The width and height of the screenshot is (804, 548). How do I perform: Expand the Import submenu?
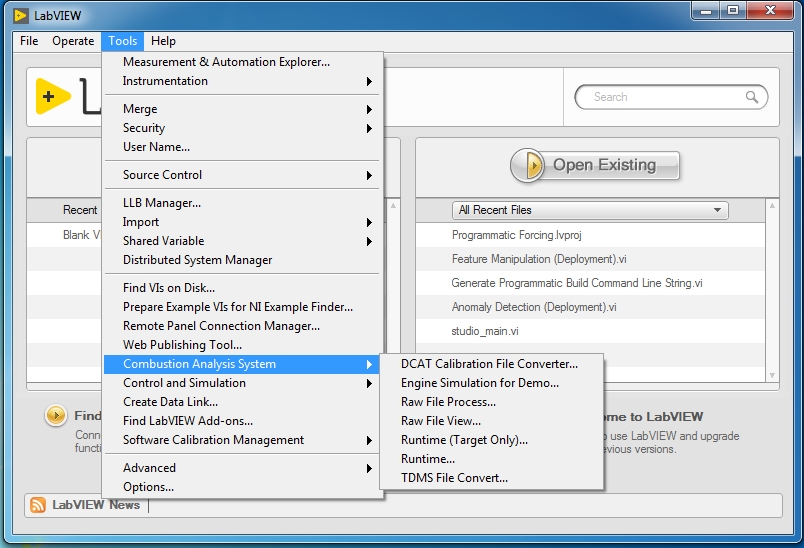point(242,222)
